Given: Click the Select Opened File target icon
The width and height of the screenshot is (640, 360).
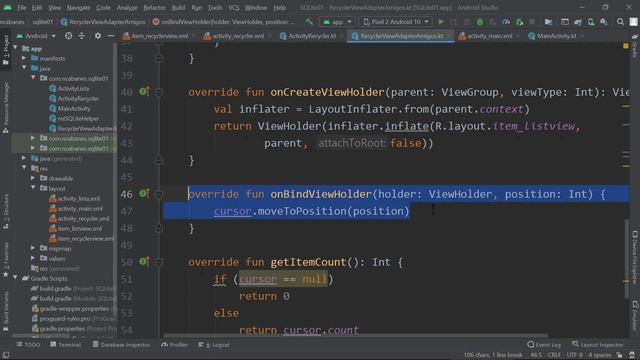Looking at the screenshot, I should coord(69,36).
